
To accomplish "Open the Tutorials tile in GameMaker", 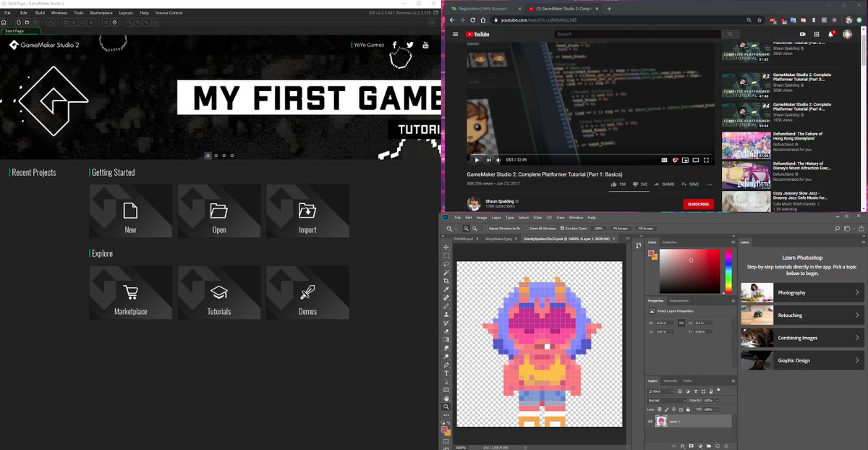I will click(x=219, y=292).
